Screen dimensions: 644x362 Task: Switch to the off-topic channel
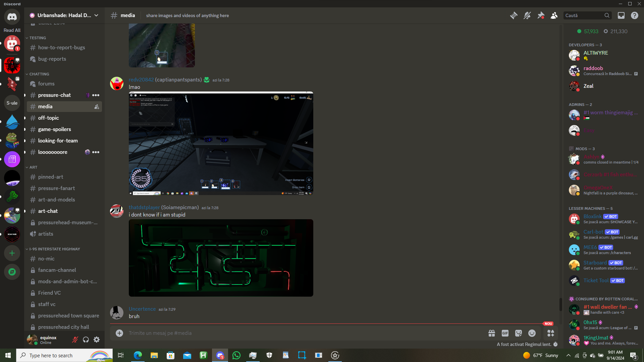[x=49, y=118]
